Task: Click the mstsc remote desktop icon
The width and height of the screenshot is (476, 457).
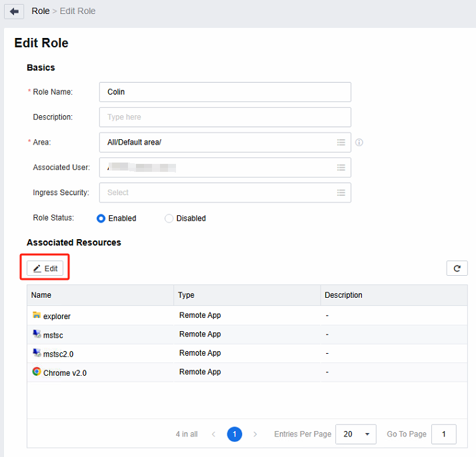Action: click(x=37, y=334)
